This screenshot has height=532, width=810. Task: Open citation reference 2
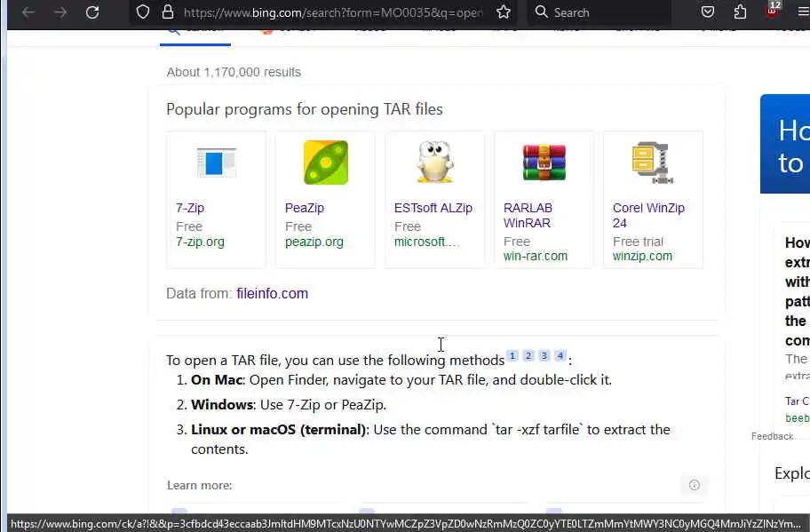pyautogui.click(x=528, y=356)
